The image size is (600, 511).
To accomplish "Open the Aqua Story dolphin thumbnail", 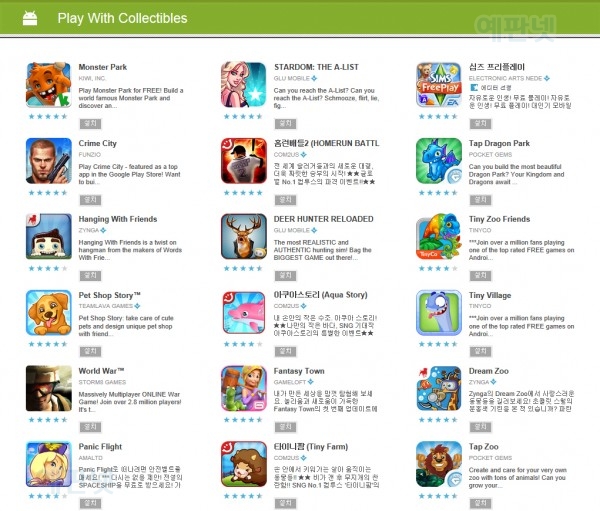I will (244, 312).
